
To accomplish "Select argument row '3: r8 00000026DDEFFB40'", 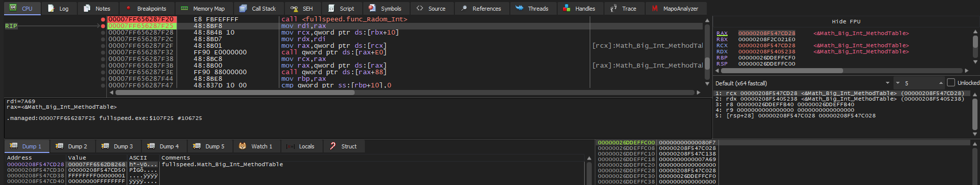I will click(x=785, y=105).
